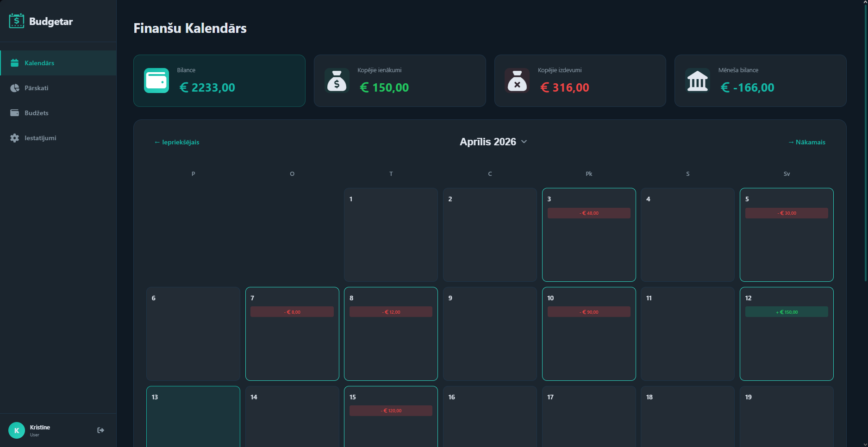Select calendar day 7
Image resolution: width=868 pixels, height=447 pixels.
[x=292, y=334]
